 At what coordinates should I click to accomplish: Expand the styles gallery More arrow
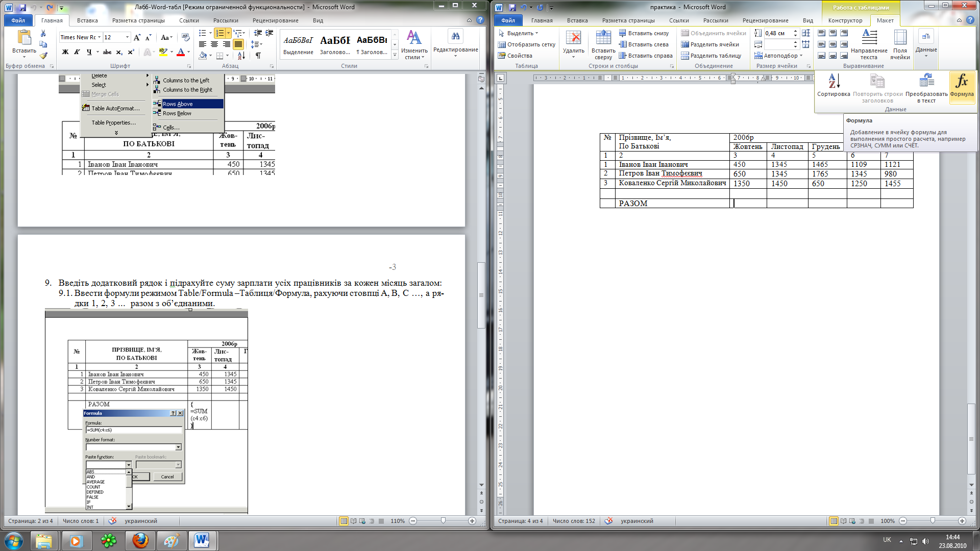tap(395, 55)
